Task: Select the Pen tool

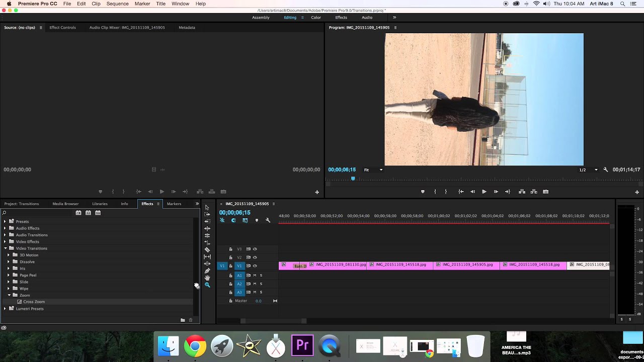Action: 207,270
